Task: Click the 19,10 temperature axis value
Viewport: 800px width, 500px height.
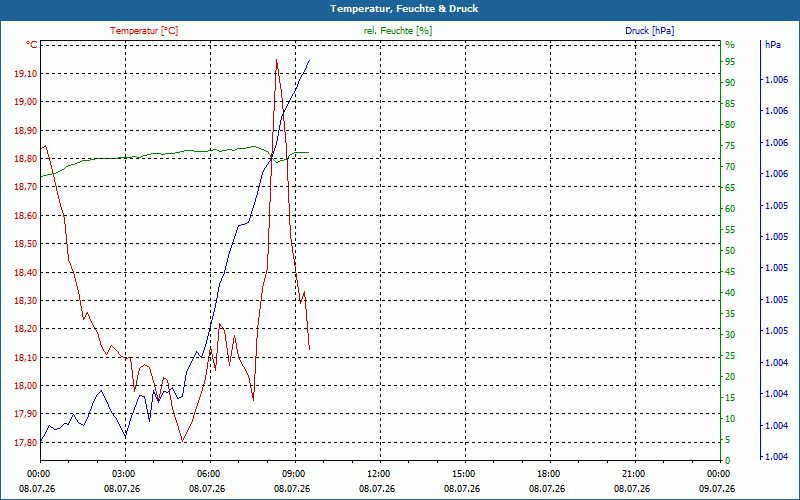Action: pyautogui.click(x=26, y=73)
